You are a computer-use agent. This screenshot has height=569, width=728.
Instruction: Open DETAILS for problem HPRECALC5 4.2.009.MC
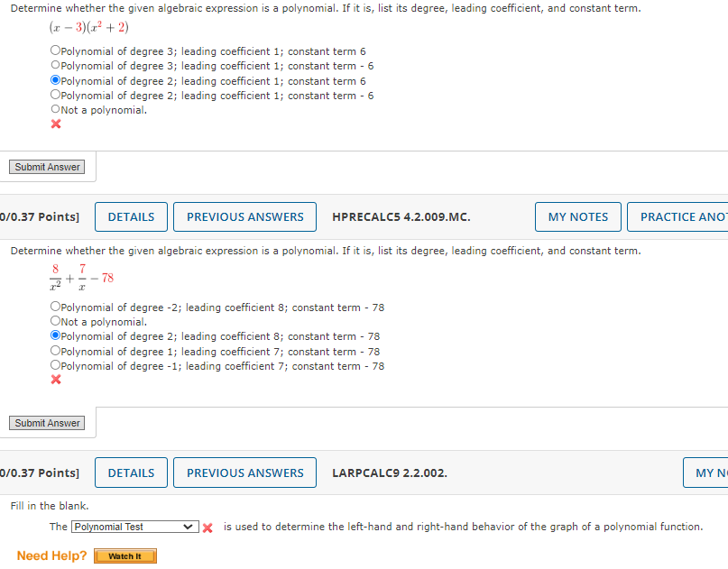coord(131,216)
